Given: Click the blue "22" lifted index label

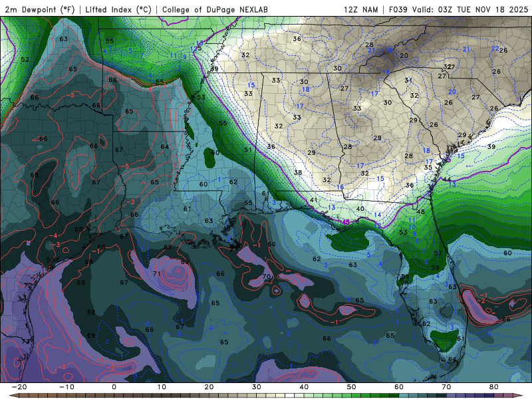Looking at the screenshot, I should [x=495, y=49].
